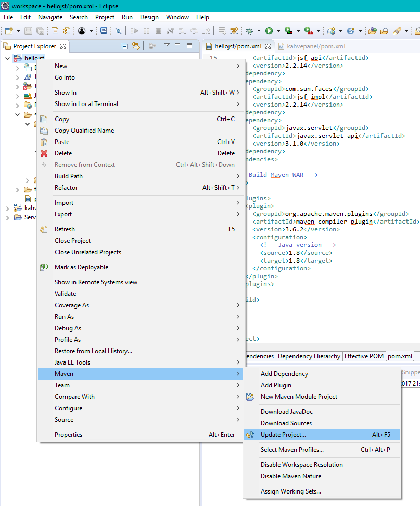Image resolution: width=420 pixels, height=506 pixels.
Task: Click the Resume debug toolbar icon
Action: click(x=134, y=31)
